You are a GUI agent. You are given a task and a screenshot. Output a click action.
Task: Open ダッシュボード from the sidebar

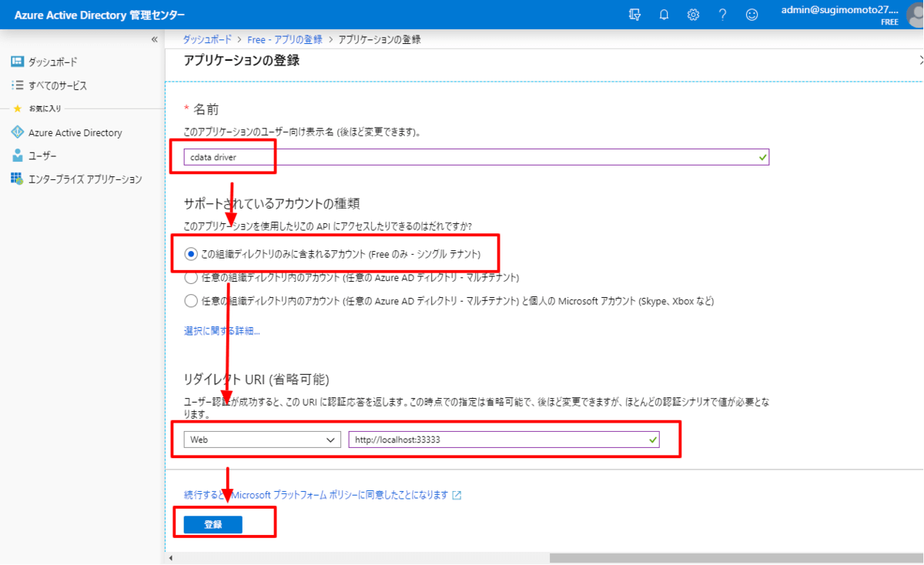[x=53, y=62]
